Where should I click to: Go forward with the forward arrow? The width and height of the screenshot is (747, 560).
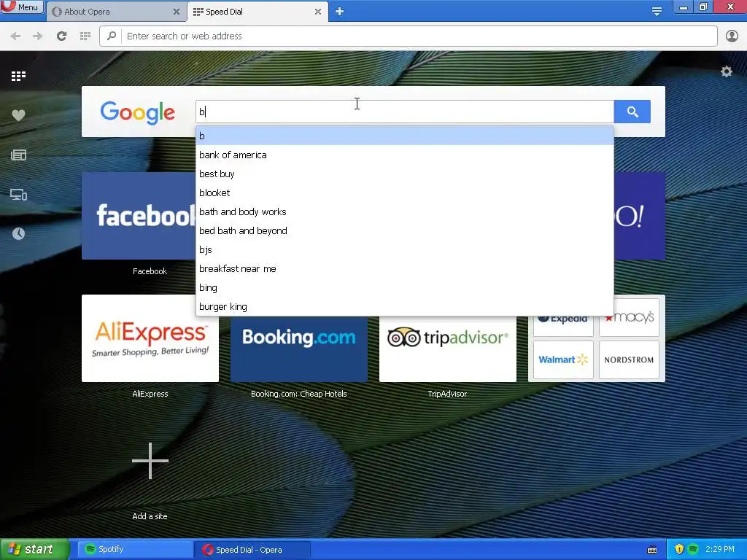pos(38,36)
